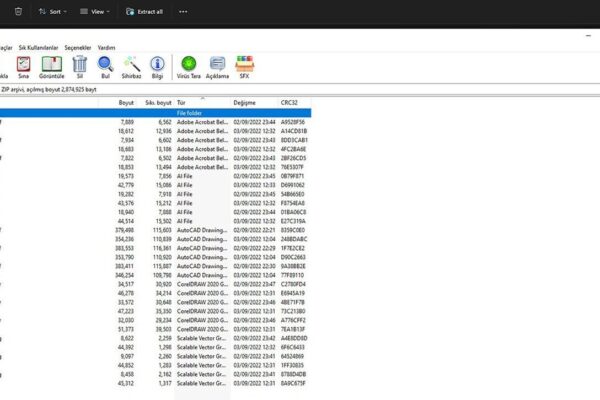Click the SFX archive icon
Viewport: 600px width, 400px height.
click(x=244, y=65)
